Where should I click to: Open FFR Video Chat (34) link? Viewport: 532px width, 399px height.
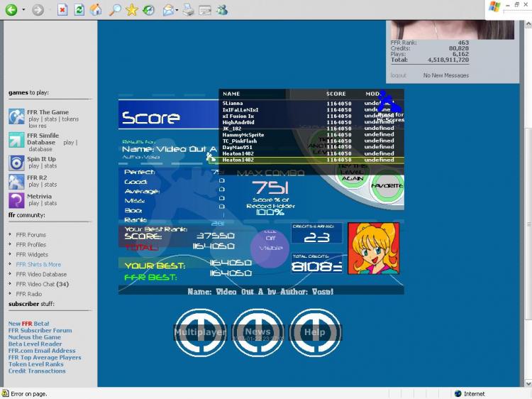(43, 284)
